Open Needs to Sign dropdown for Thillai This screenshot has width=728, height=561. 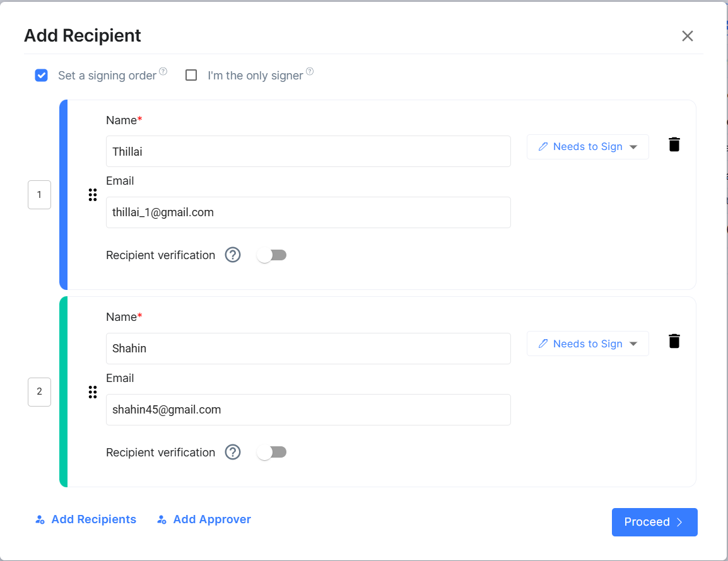587,147
